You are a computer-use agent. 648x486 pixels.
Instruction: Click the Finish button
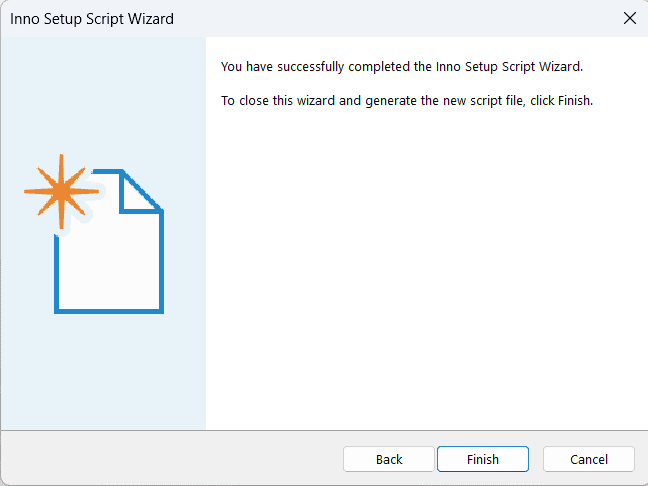(x=482, y=459)
